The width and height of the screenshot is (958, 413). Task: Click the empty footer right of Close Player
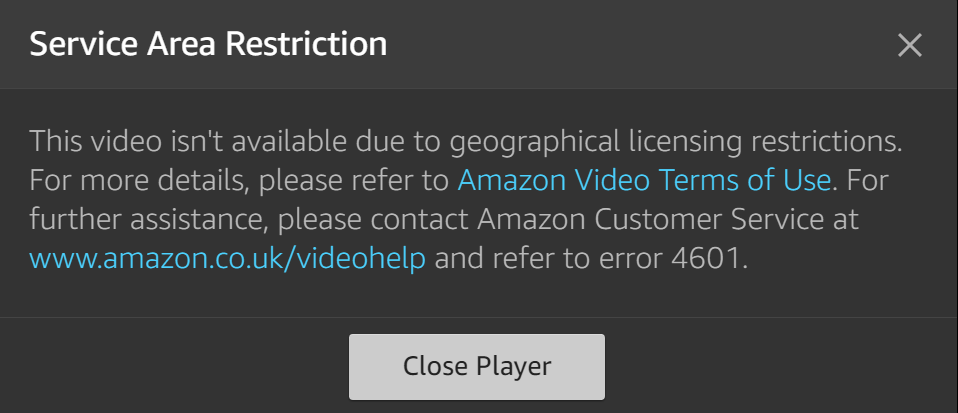point(780,366)
